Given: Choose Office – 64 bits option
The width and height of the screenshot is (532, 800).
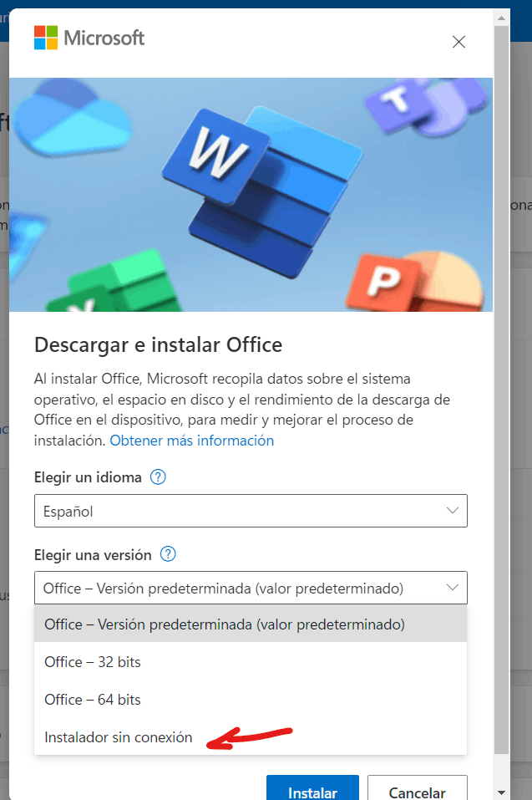Looking at the screenshot, I should click(251, 700).
